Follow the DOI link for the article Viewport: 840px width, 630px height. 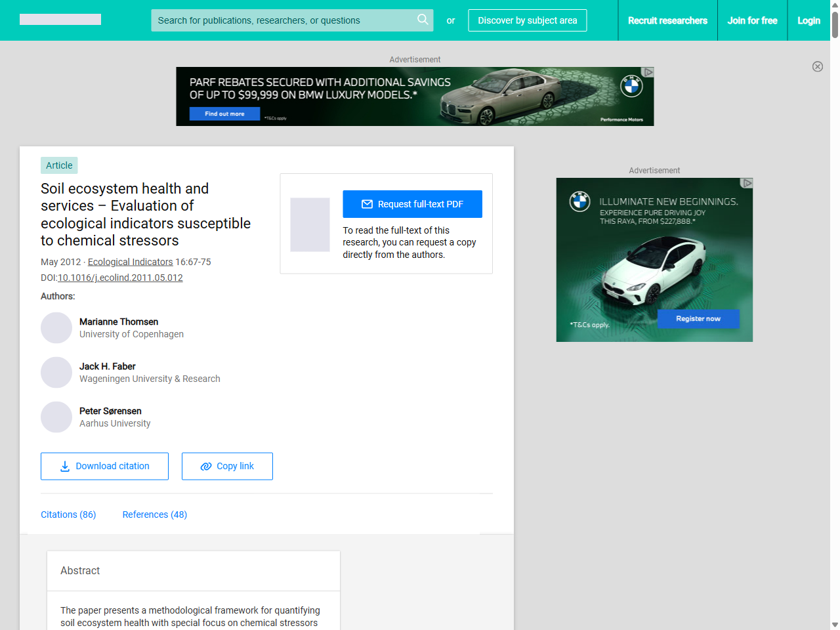[121, 278]
